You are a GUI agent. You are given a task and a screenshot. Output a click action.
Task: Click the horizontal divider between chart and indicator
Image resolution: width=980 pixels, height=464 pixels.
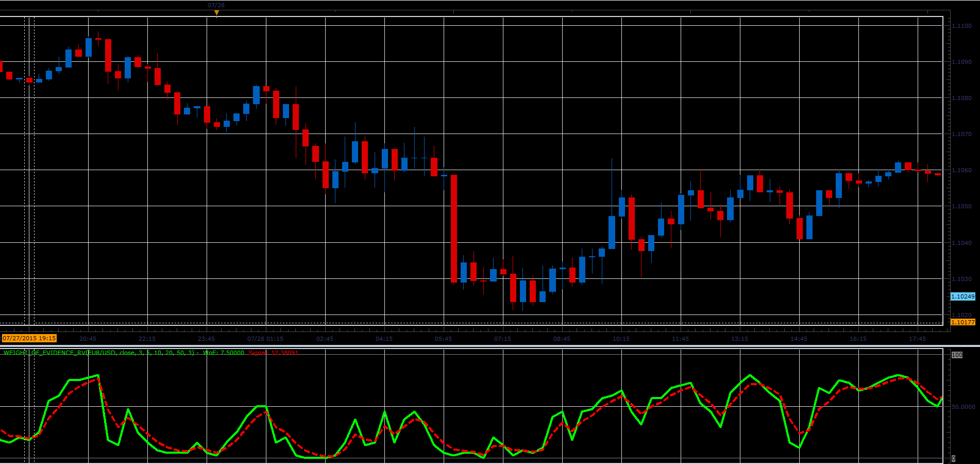pyautogui.click(x=490, y=346)
